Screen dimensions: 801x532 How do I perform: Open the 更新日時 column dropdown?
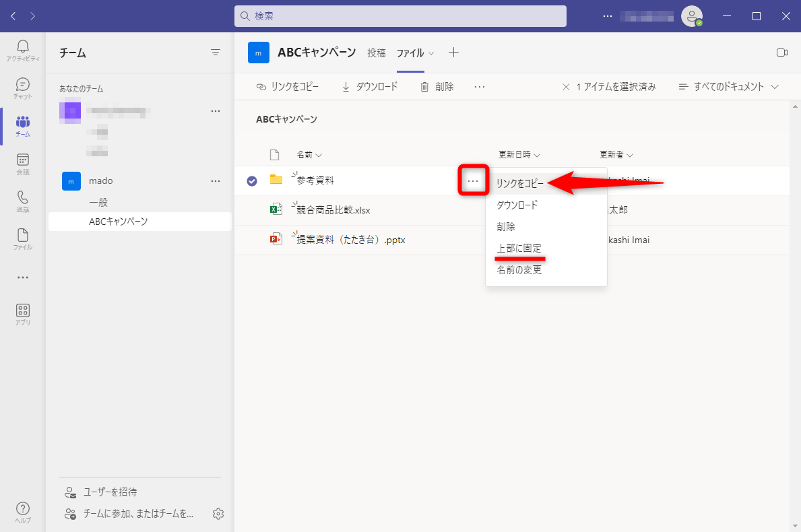[x=519, y=154]
